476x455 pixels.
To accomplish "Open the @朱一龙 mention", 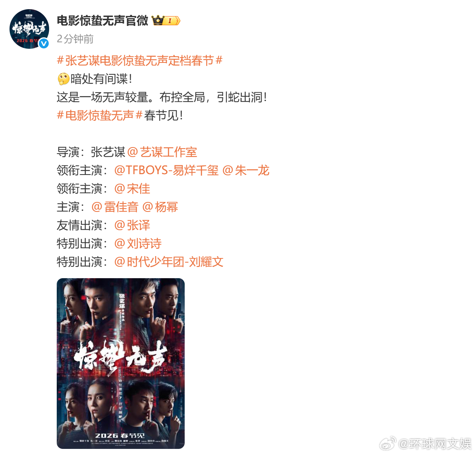I will tap(246, 170).
